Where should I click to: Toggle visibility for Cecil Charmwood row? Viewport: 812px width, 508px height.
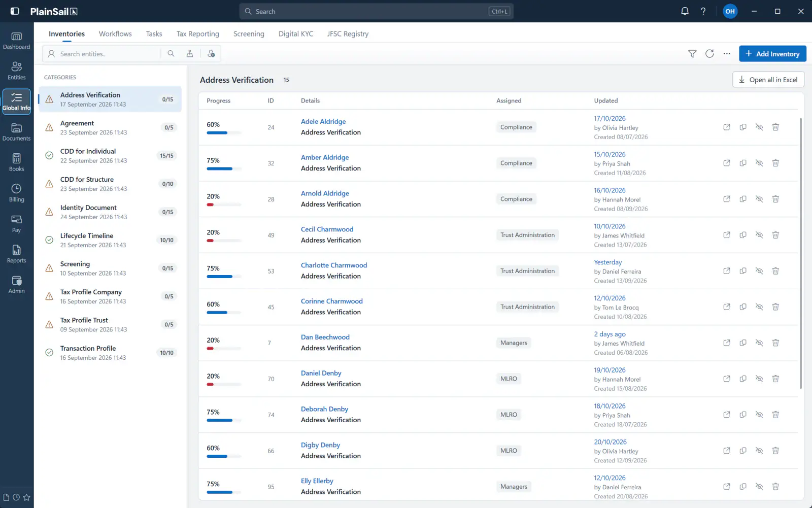(759, 235)
